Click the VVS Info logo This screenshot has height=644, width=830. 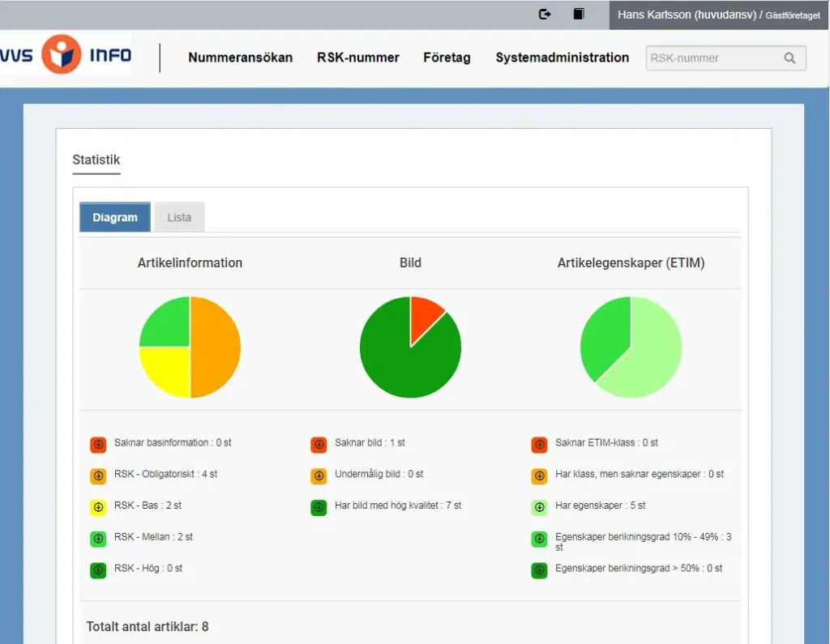[65, 55]
